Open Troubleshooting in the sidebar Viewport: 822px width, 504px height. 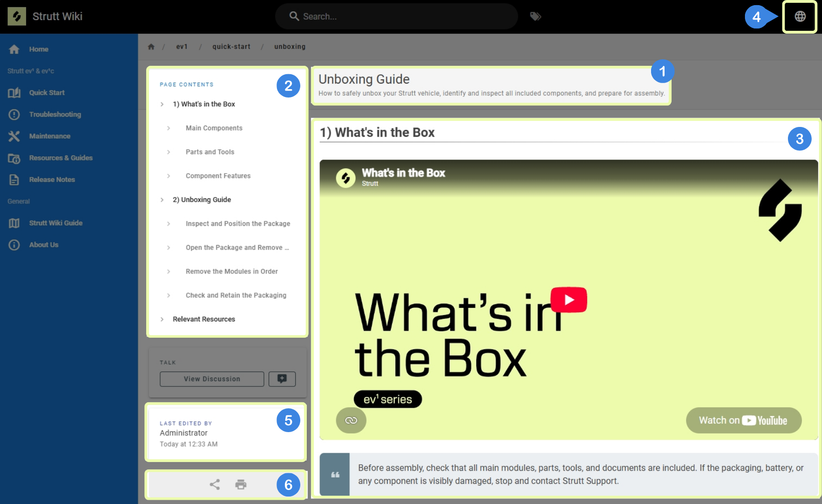[55, 114]
